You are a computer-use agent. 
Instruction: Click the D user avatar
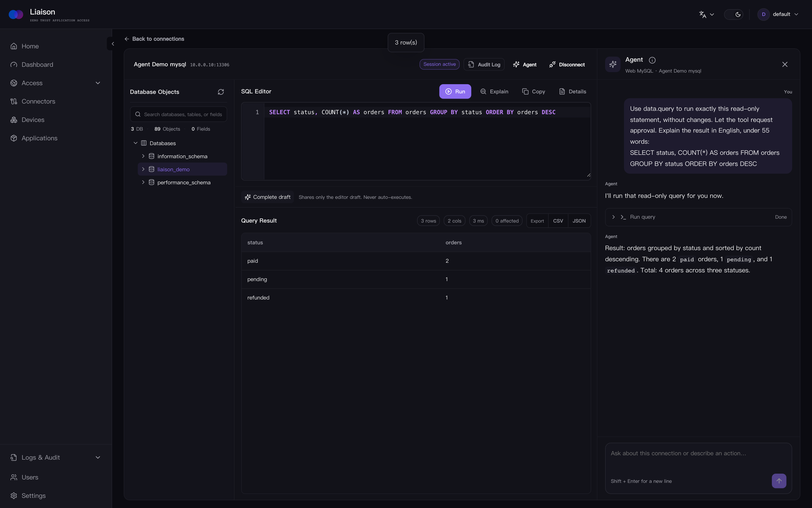tap(763, 15)
